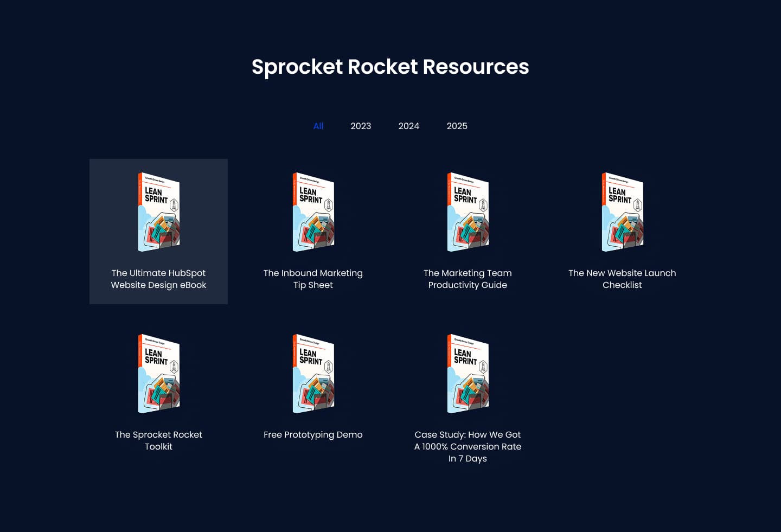This screenshot has height=532, width=781.
Task: Select the All filter tab
Action: [318, 126]
